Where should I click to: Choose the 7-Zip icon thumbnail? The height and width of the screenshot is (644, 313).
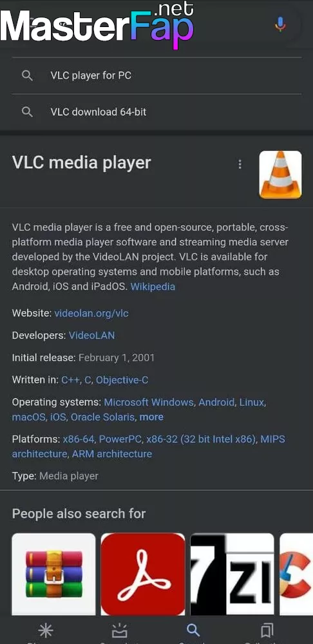click(232, 574)
